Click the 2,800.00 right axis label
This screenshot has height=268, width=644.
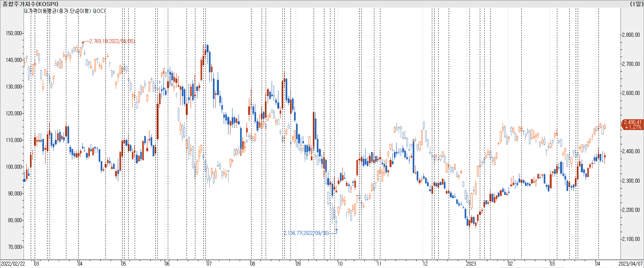(x=631, y=35)
